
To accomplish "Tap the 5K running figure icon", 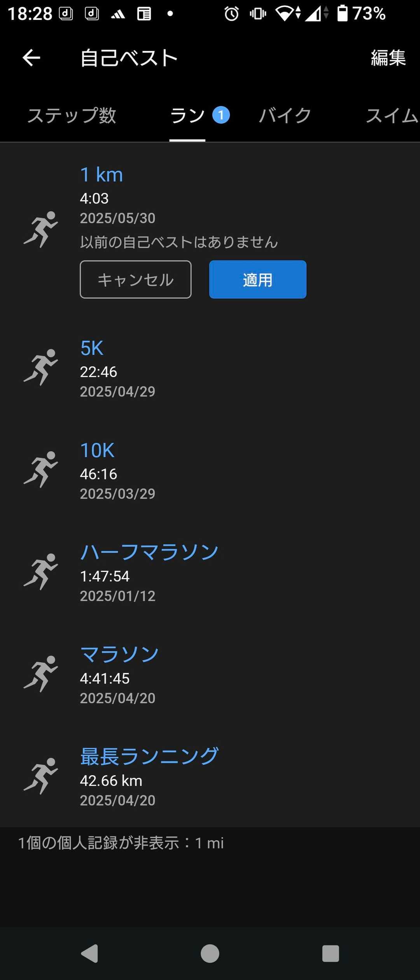I will pyautogui.click(x=41, y=367).
